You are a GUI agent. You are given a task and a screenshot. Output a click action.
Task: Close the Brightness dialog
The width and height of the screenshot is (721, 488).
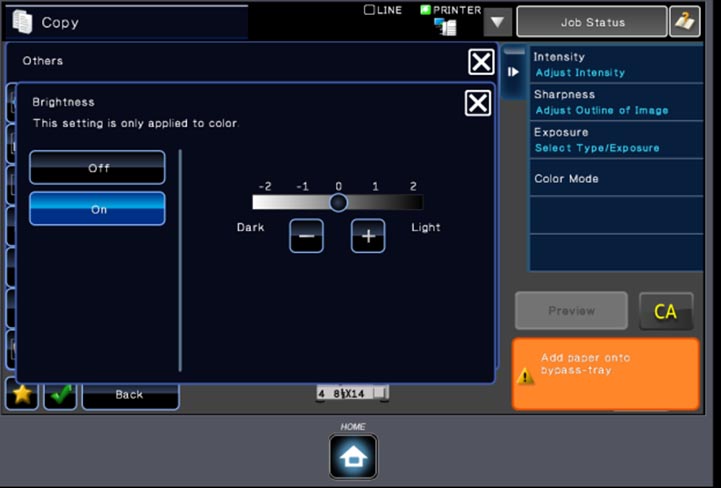pyautogui.click(x=478, y=103)
